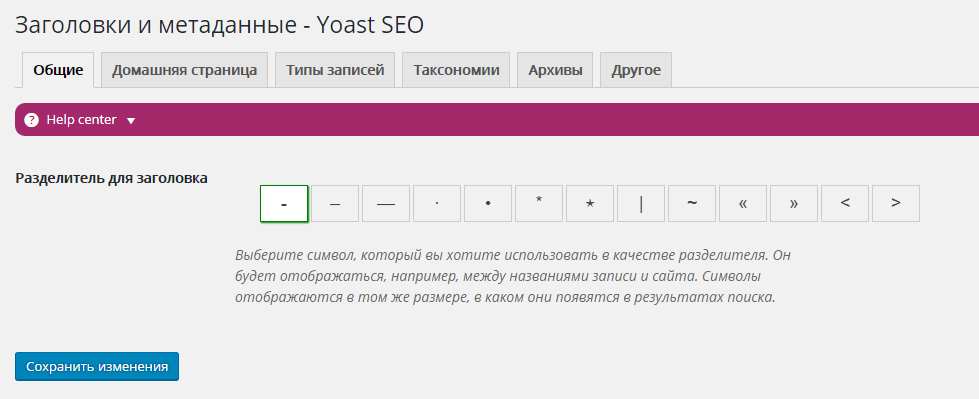Expand the Help center dropdown arrow
The image size is (979, 399).
(131, 121)
